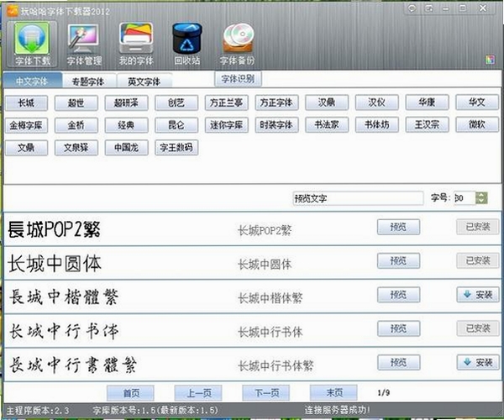
Task: Select the 华康 font category
Action: pyautogui.click(x=427, y=102)
